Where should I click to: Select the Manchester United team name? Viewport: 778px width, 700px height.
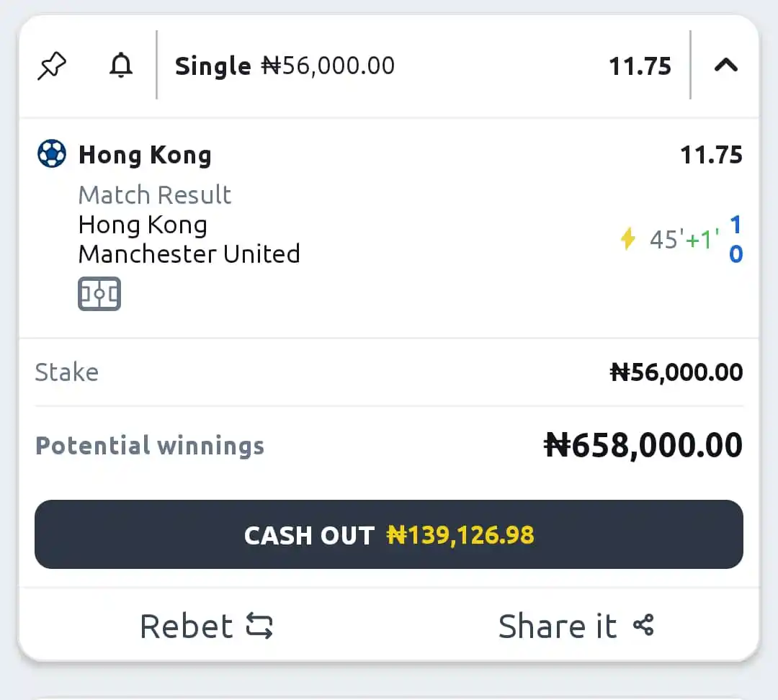tap(189, 254)
